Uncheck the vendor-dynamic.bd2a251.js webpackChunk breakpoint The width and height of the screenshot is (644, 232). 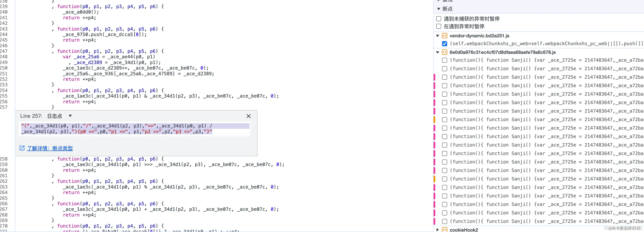(444, 43)
